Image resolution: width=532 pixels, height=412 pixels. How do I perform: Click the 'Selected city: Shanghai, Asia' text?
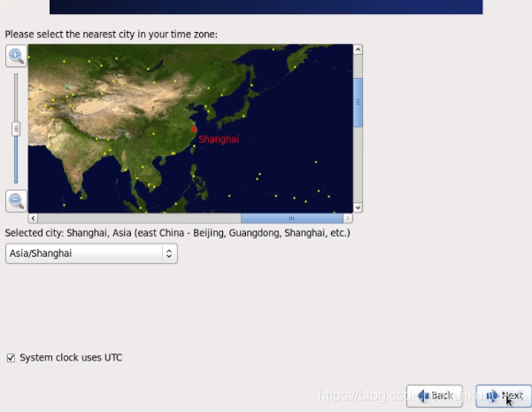click(x=177, y=233)
